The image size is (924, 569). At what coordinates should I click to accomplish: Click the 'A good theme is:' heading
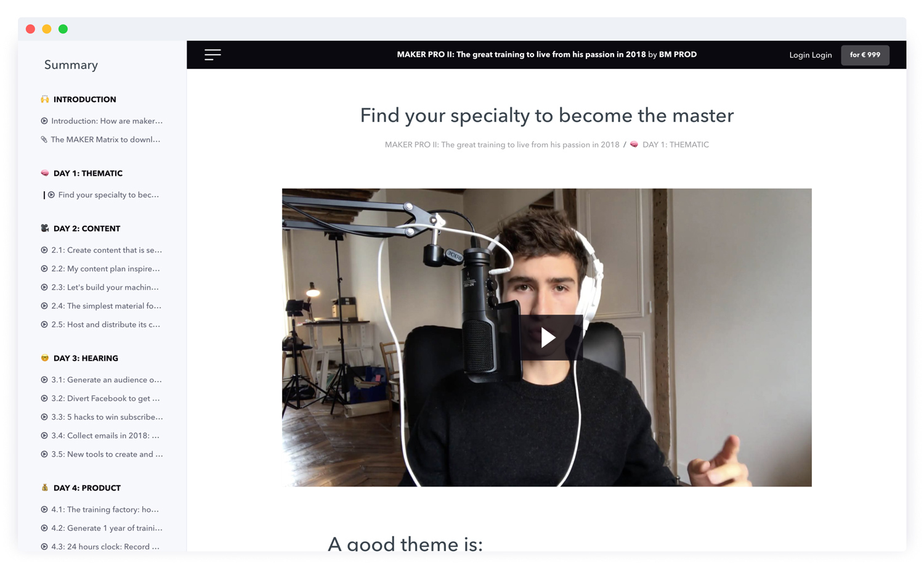(x=405, y=544)
